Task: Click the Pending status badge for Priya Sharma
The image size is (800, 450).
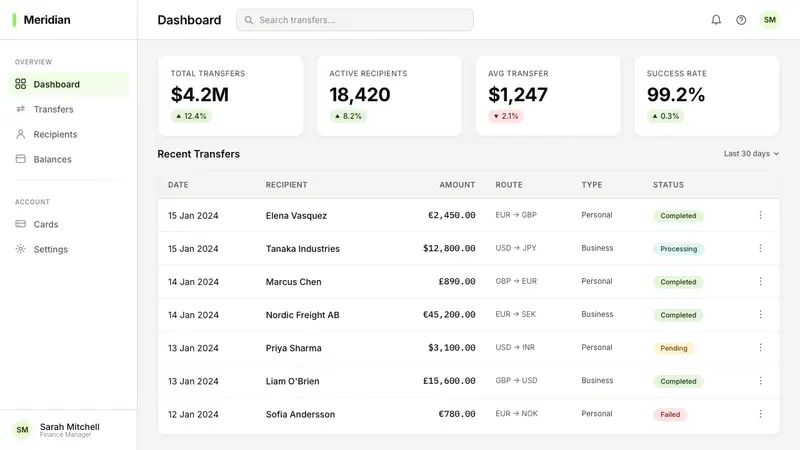Action: pos(673,348)
